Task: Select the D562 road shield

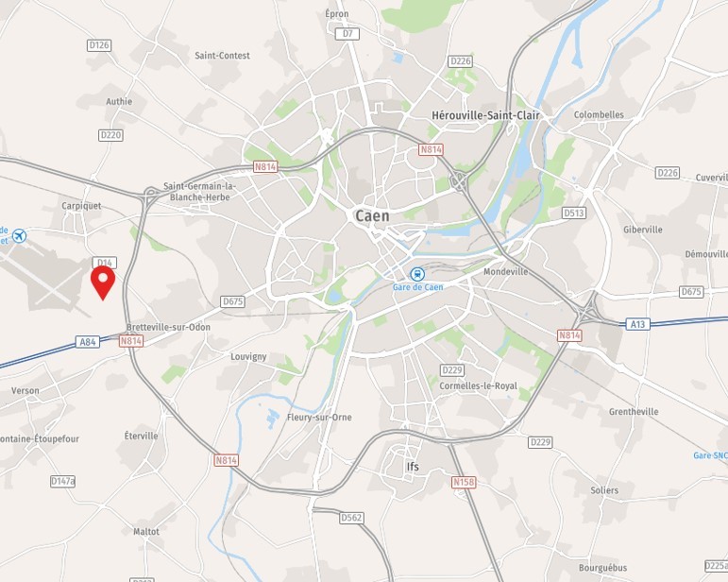Action: click(351, 518)
